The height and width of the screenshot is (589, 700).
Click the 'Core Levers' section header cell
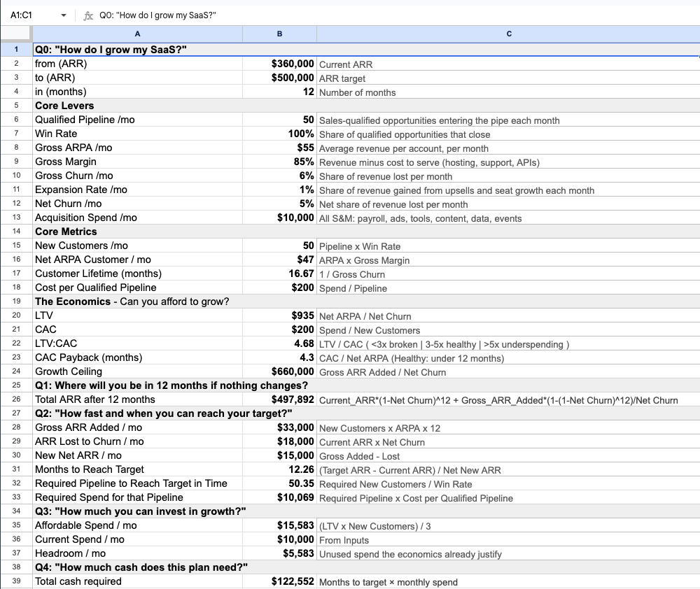point(366,106)
